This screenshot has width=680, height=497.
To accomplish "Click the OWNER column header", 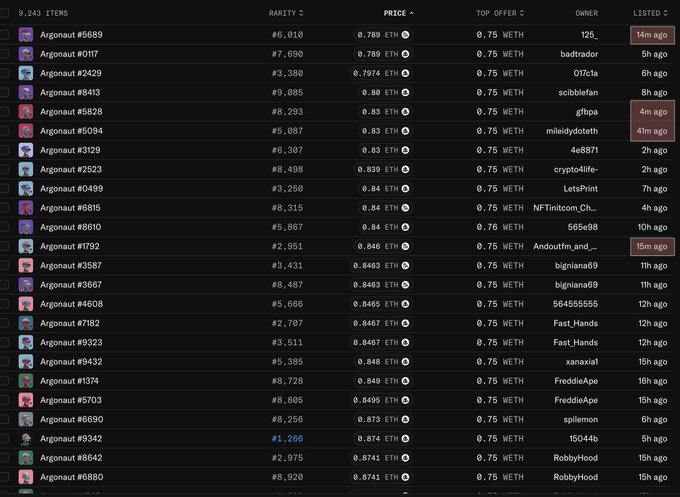I will click(x=587, y=13).
